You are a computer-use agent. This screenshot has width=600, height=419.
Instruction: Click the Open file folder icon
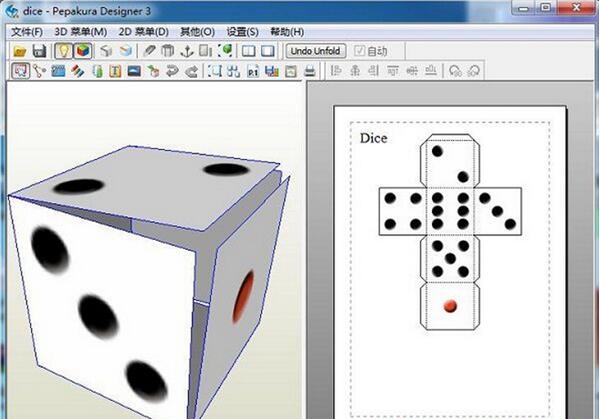point(19,51)
